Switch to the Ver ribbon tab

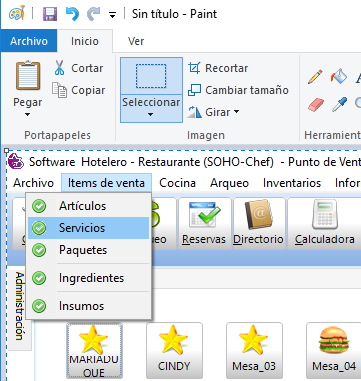point(136,41)
